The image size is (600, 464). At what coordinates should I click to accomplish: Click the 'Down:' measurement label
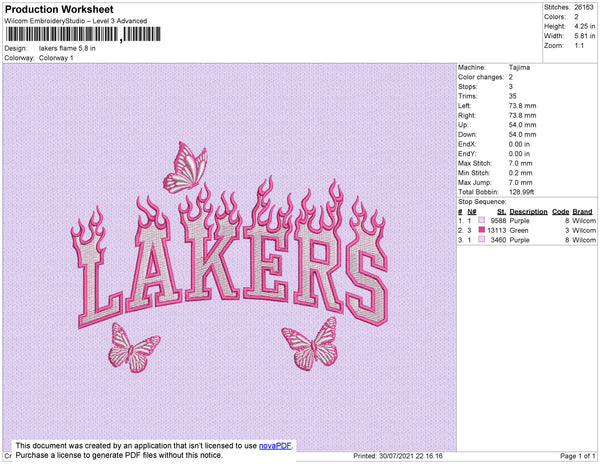click(x=467, y=135)
